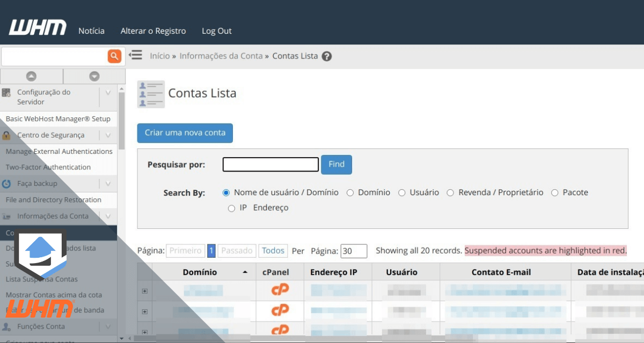The image size is (644, 343).
Task: Expand the first account row details
Action: (x=144, y=291)
